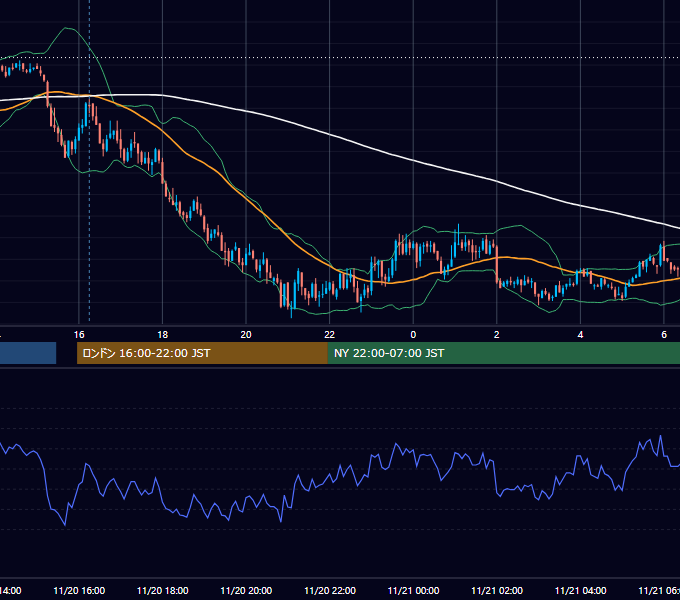Screen dimensions: 680x600
Task: Click the 11/20 20:00 label on the bottom axis
Action: 246,590
